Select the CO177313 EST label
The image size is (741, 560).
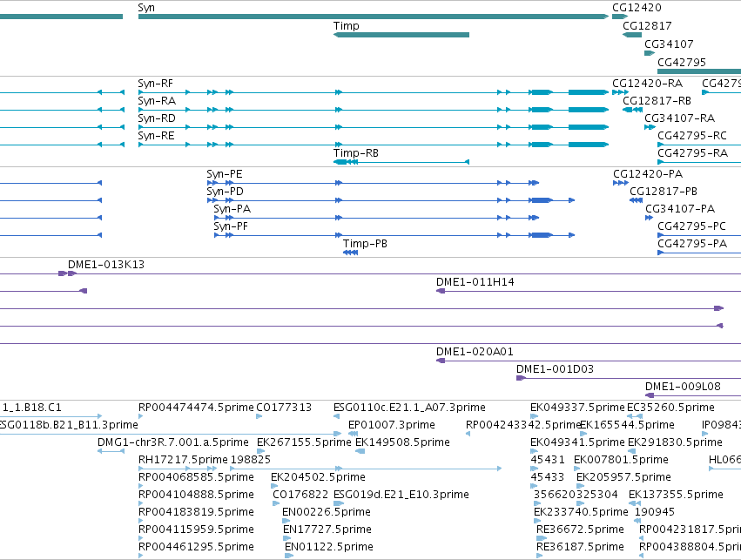click(x=284, y=408)
